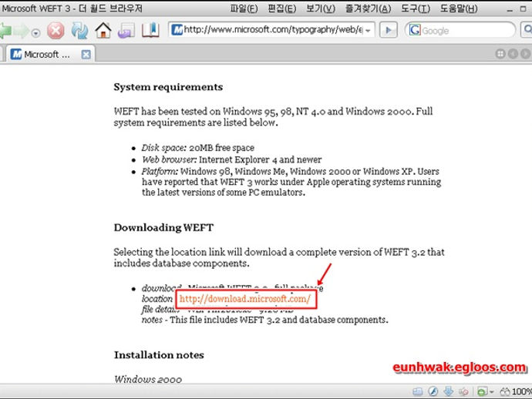Image resolution: width=532 pixels, height=399 pixels.
Task: Maximize the browser window
Action: point(524,8)
